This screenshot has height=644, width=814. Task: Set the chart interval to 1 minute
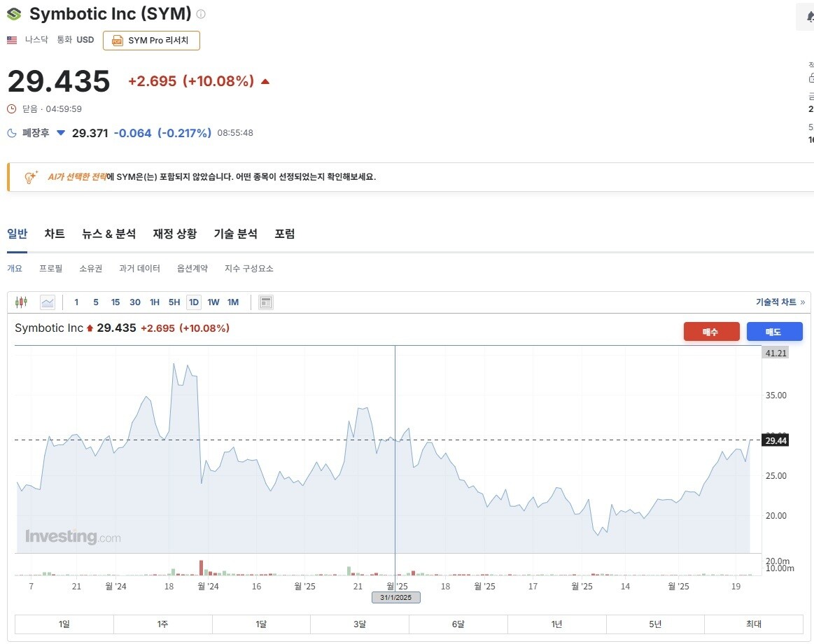click(76, 302)
